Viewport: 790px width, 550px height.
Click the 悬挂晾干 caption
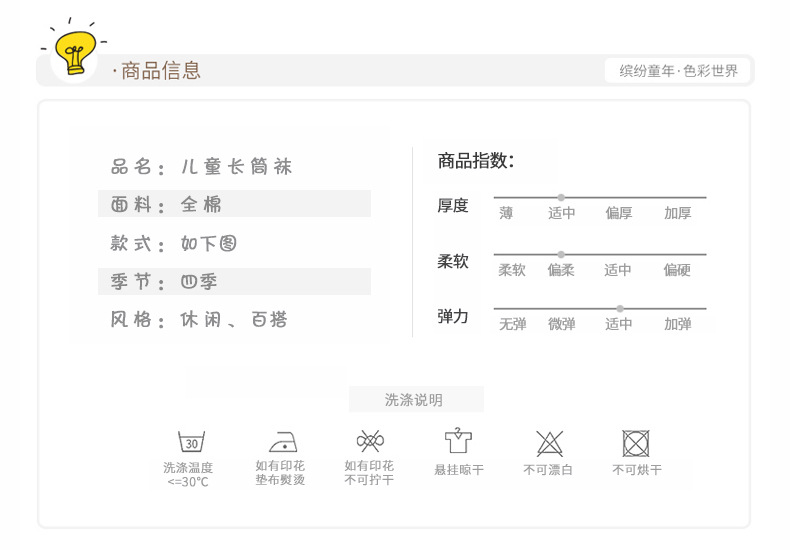click(x=459, y=470)
